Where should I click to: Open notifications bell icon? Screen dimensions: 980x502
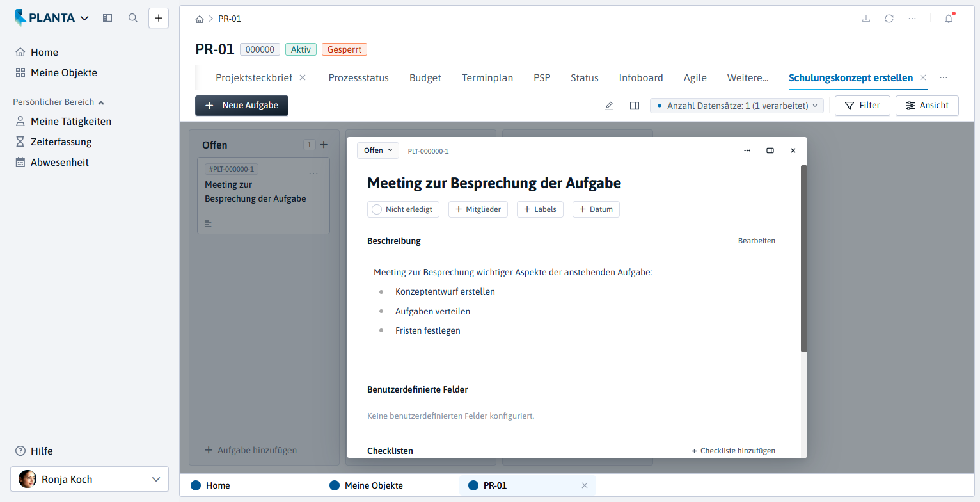(949, 19)
